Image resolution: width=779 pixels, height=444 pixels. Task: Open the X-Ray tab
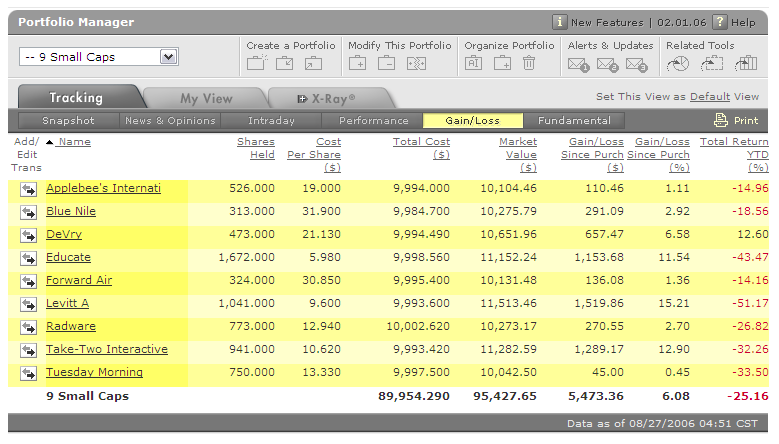point(327,98)
